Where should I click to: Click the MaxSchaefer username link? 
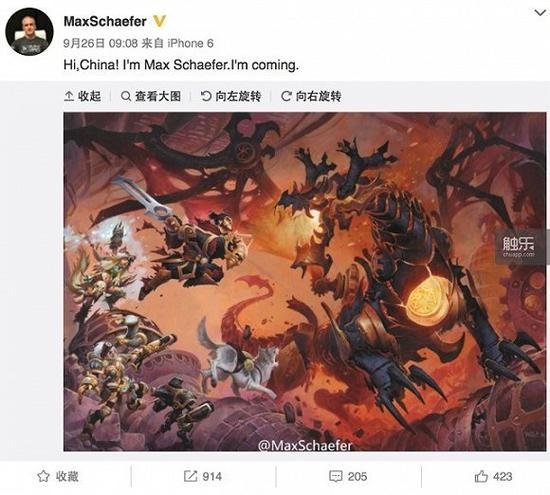[105, 21]
